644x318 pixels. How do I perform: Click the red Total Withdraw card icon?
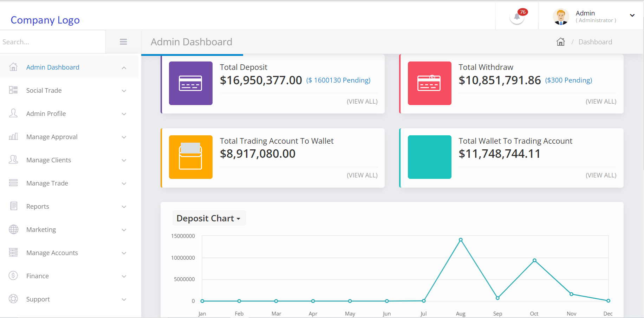[x=429, y=83]
